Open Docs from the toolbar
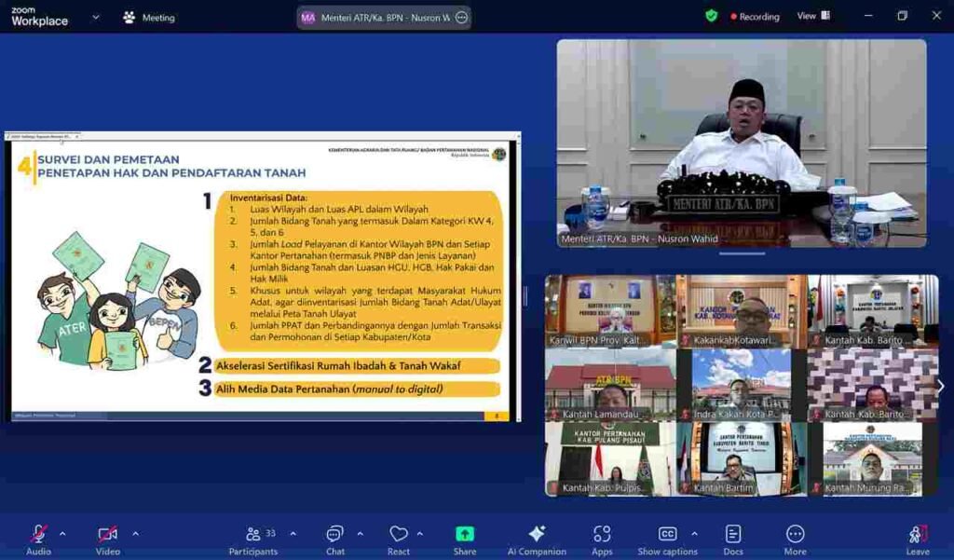The height and width of the screenshot is (560, 954). point(733,539)
